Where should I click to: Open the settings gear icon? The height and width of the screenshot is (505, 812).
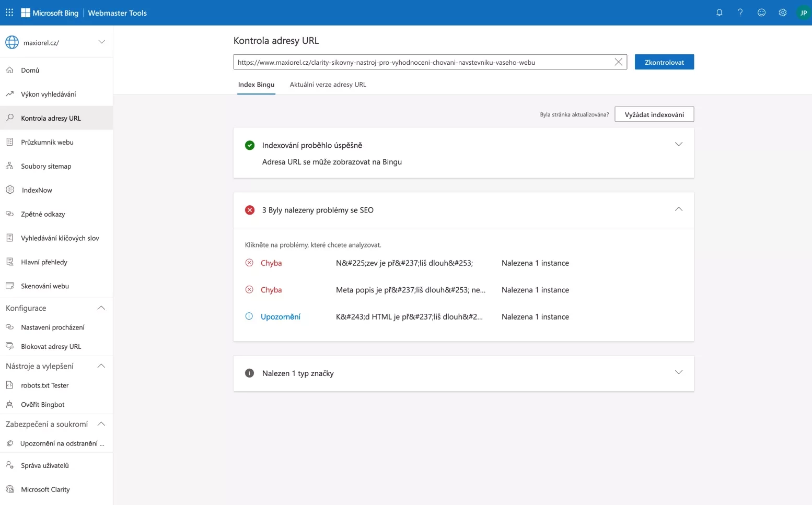(x=782, y=13)
